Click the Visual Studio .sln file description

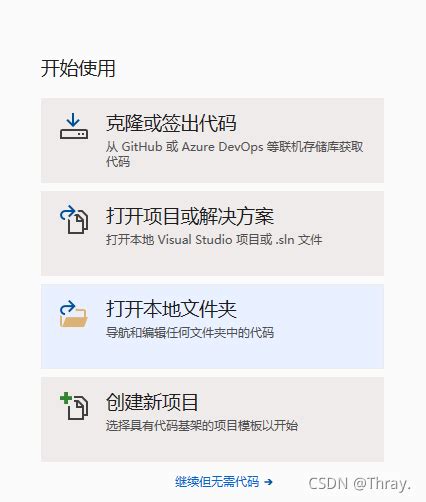[x=214, y=240]
